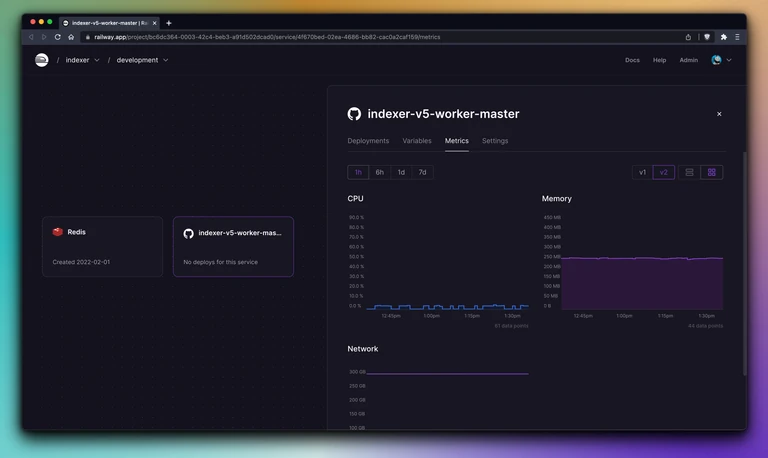Select the indexer-v5-worker-master browser tab
This screenshot has height=458, width=768.
pyautogui.click(x=109, y=23)
